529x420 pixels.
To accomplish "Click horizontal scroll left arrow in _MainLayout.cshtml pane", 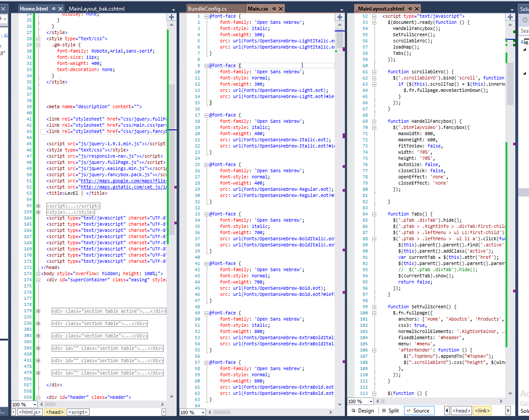I will [378, 401].
